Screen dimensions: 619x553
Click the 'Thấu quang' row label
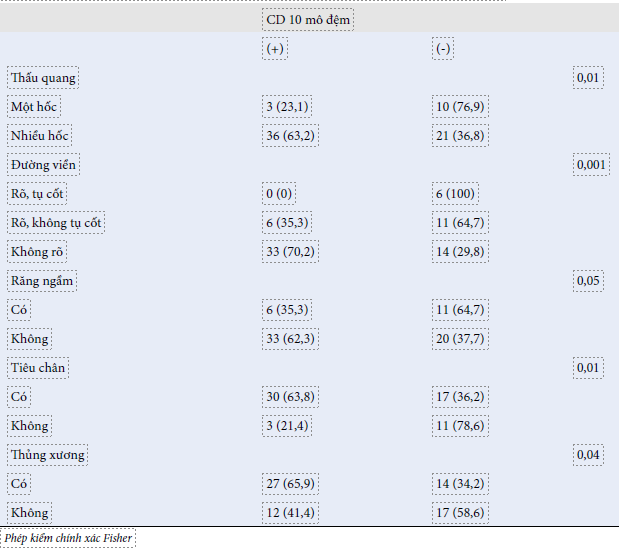(x=43, y=78)
